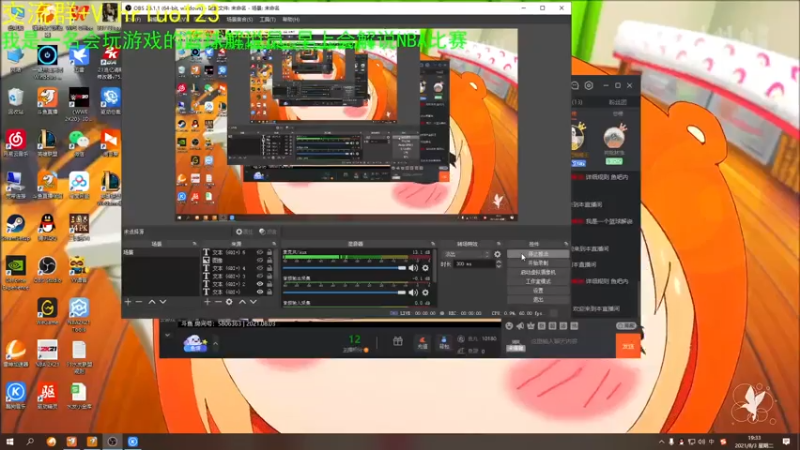Add a new source in OBS
The width and height of the screenshot is (800, 450).
click(x=207, y=302)
